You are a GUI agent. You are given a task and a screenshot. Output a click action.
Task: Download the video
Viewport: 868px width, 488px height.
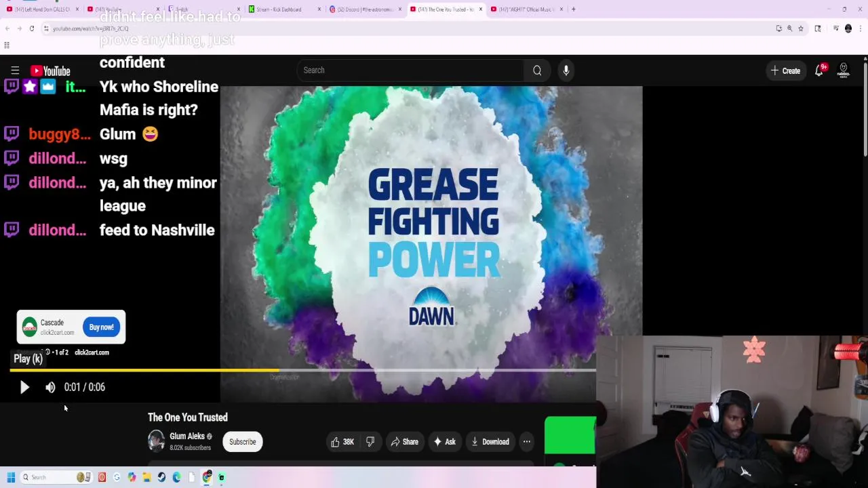(x=490, y=442)
